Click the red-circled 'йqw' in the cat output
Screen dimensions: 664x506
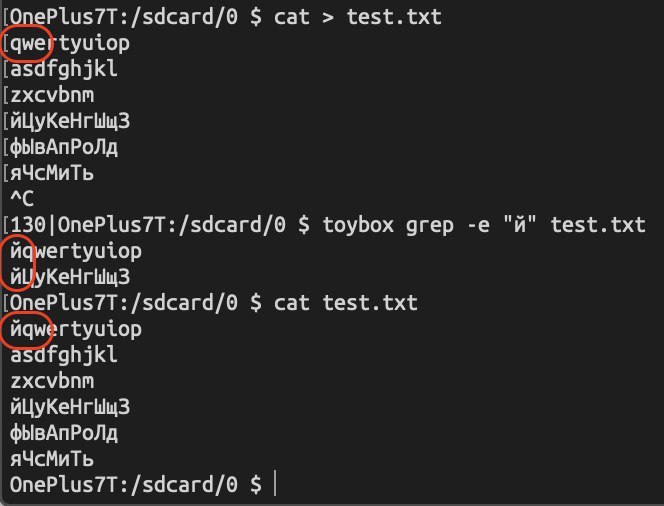click(27, 328)
